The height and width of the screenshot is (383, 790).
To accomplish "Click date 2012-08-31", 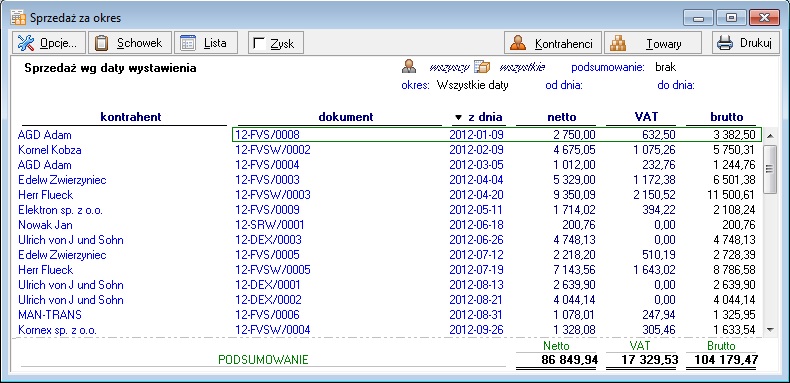I will pyautogui.click(x=476, y=315).
